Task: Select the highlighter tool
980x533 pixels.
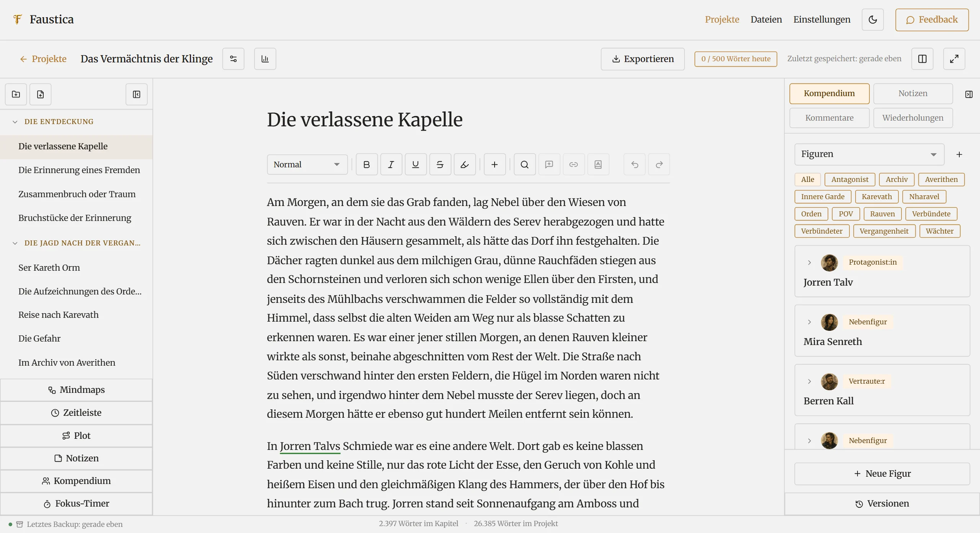Action: click(465, 164)
